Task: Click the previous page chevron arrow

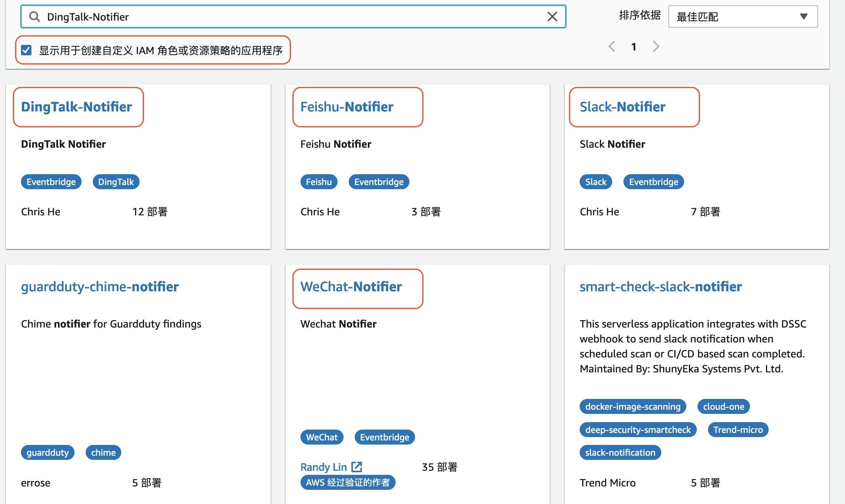Action: pos(611,46)
